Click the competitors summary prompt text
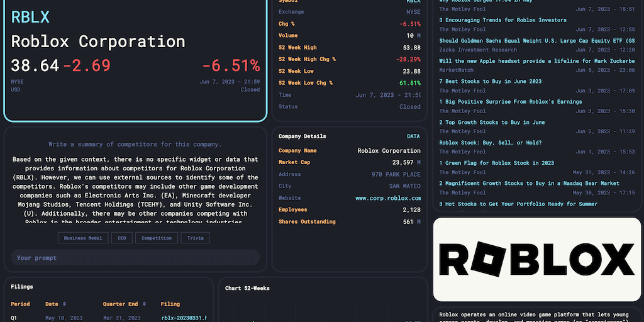This screenshot has height=322, width=644. [x=135, y=145]
